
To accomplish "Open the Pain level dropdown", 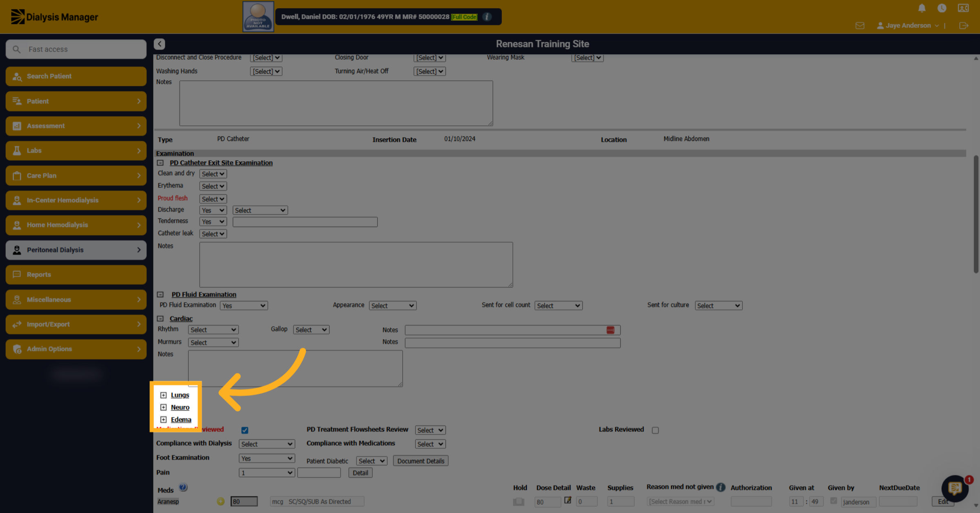I will 266,473.
